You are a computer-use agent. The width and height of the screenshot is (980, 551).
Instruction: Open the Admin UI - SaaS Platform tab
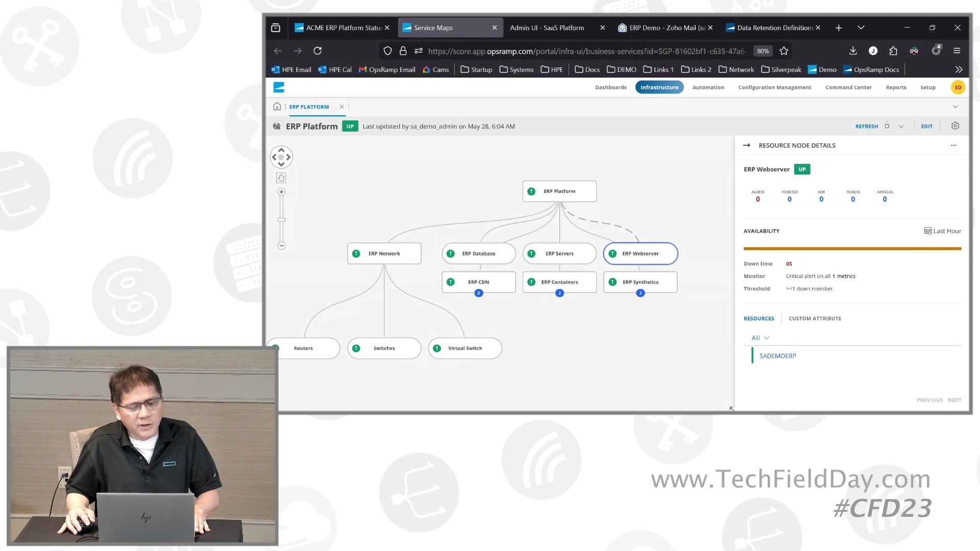(547, 28)
